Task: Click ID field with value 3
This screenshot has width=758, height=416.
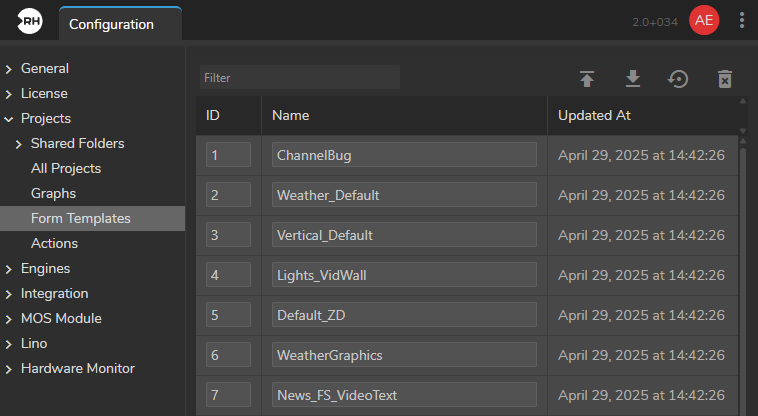Action: click(228, 235)
